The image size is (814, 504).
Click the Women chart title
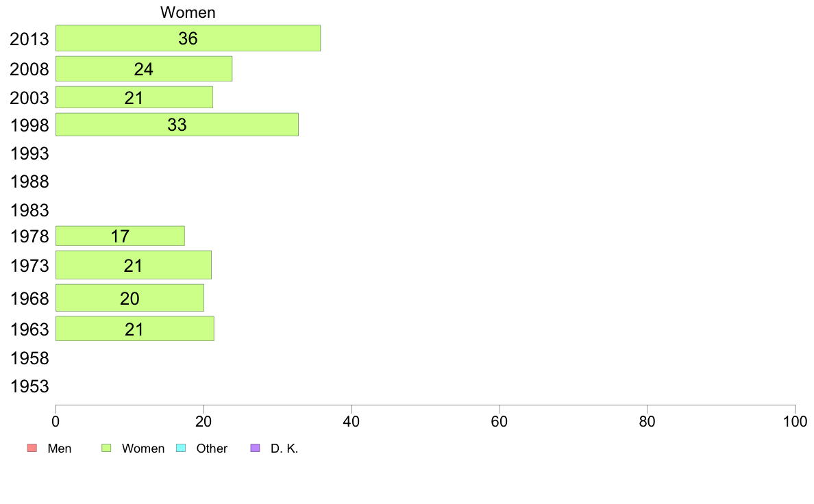click(188, 12)
